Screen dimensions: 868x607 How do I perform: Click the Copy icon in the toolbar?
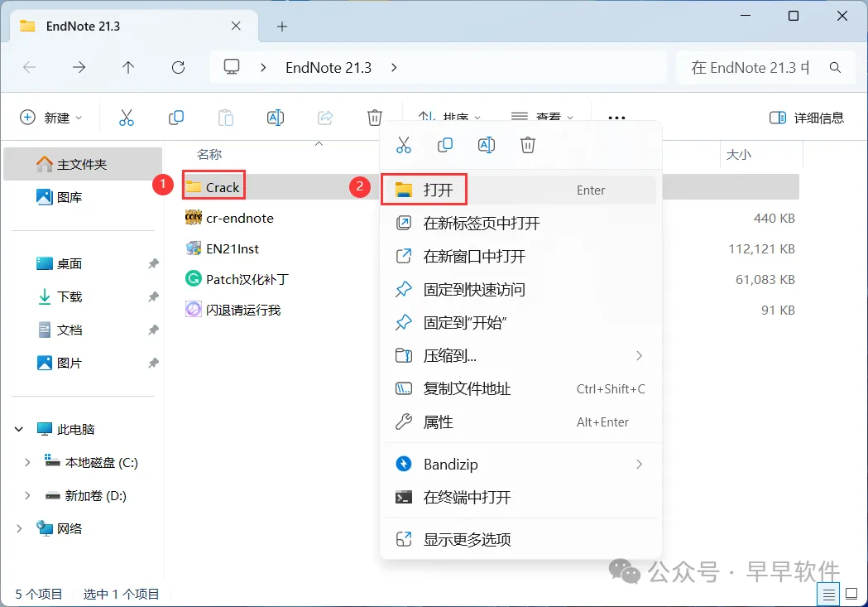click(176, 118)
